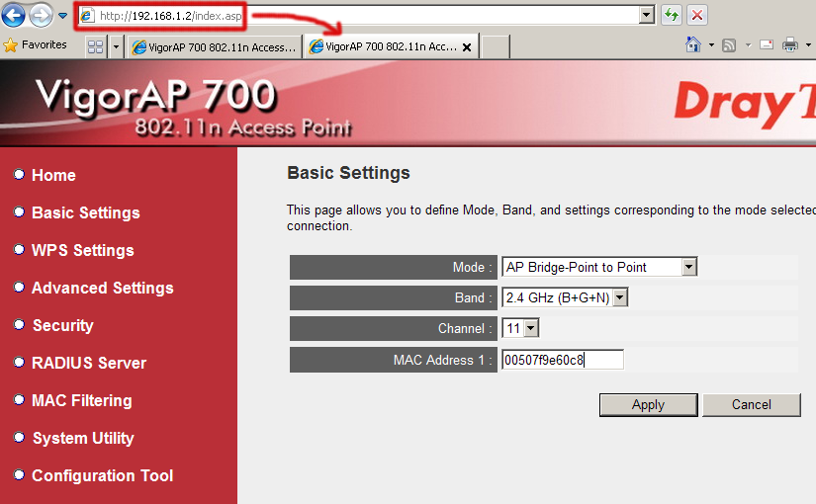Switch to first VigorAP 700 tab

(215, 47)
